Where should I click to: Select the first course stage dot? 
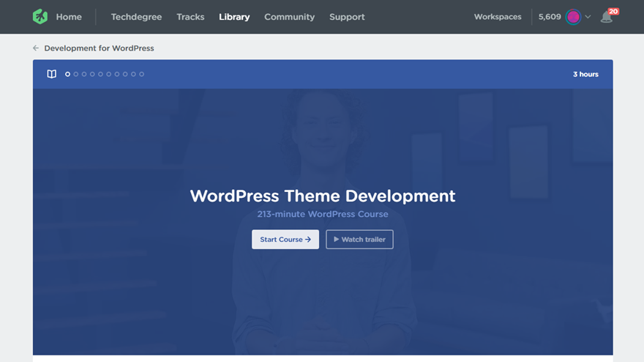tap(68, 74)
